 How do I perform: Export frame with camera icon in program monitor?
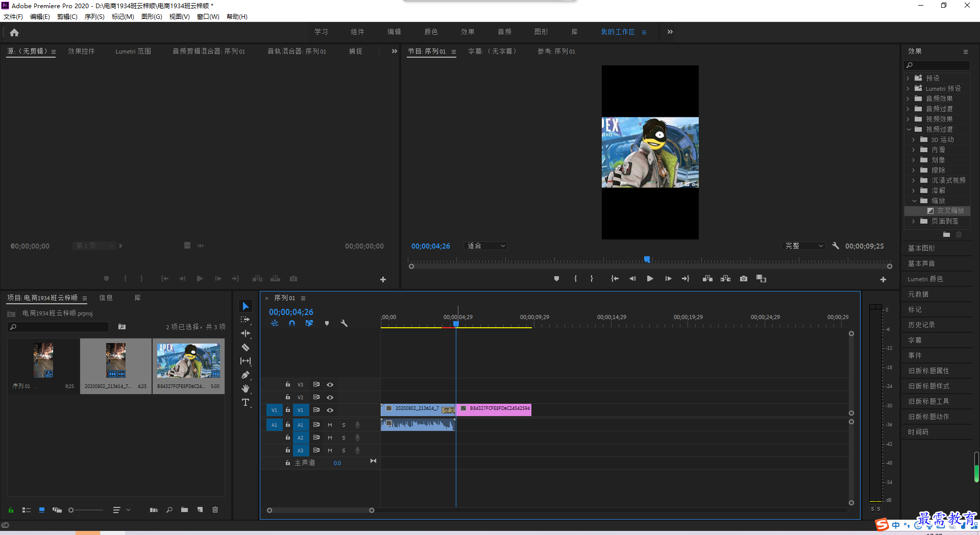click(744, 279)
